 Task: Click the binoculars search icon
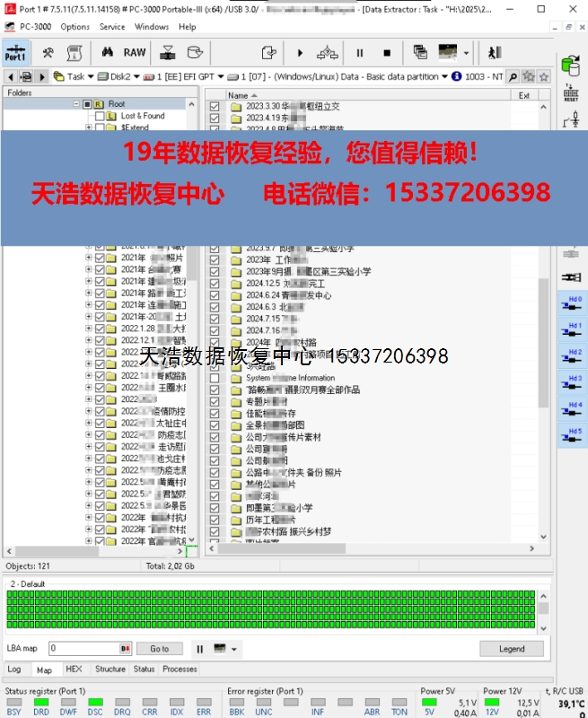pos(106,53)
